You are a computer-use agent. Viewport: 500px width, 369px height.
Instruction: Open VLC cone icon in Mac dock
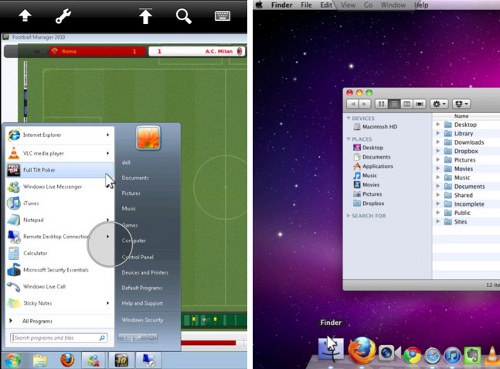492,355
